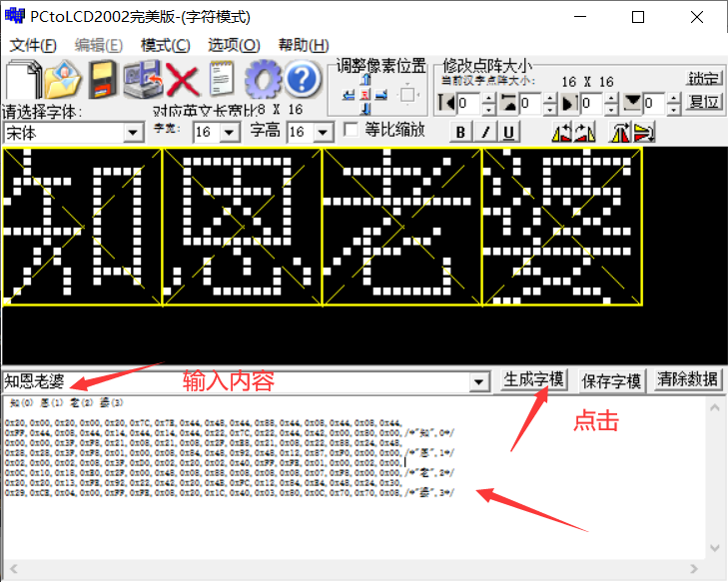Click the Save floppy disk icon
This screenshot has height=582, width=728.
coord(103,80)
